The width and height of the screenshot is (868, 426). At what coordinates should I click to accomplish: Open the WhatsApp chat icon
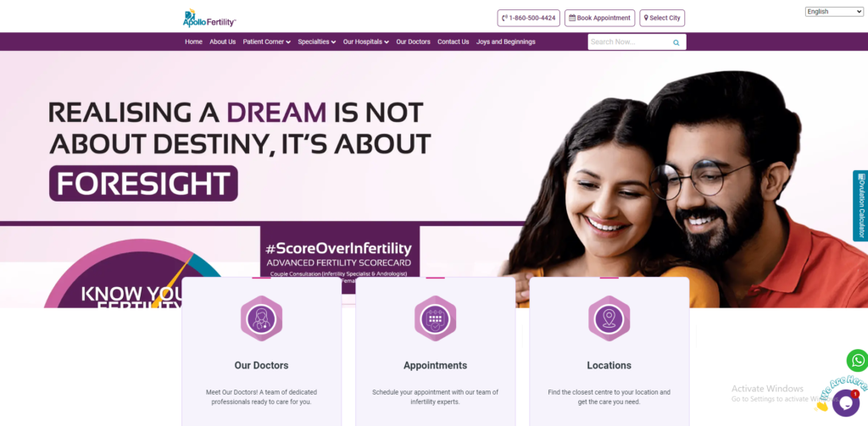pyautogui.click(x=858, y=361)
